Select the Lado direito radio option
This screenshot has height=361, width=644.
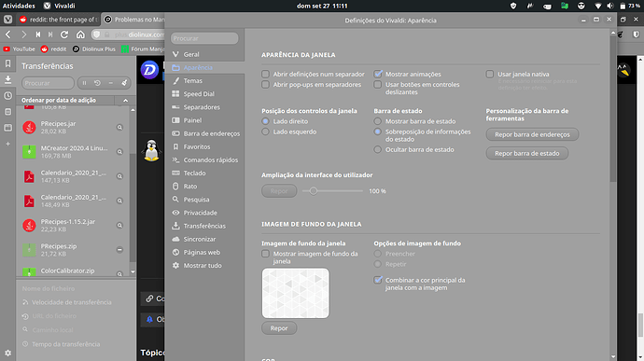click(x=265, y=121)
